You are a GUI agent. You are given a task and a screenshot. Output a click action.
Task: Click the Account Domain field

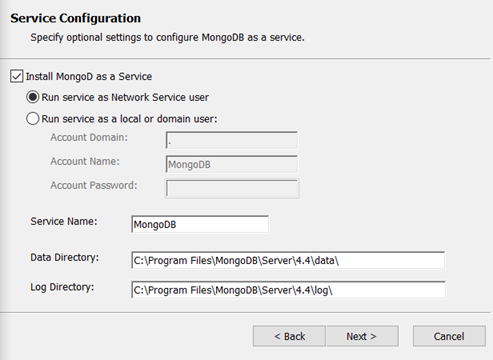[232, 140]
